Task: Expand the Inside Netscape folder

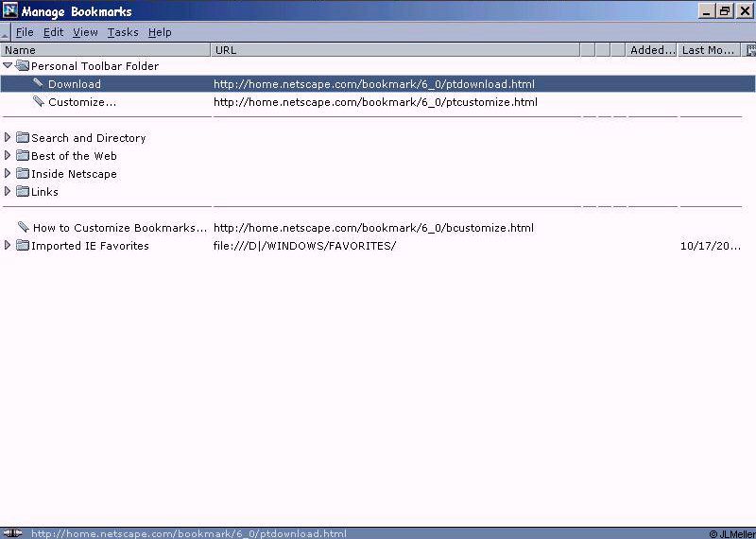Action: coord(8,173)
